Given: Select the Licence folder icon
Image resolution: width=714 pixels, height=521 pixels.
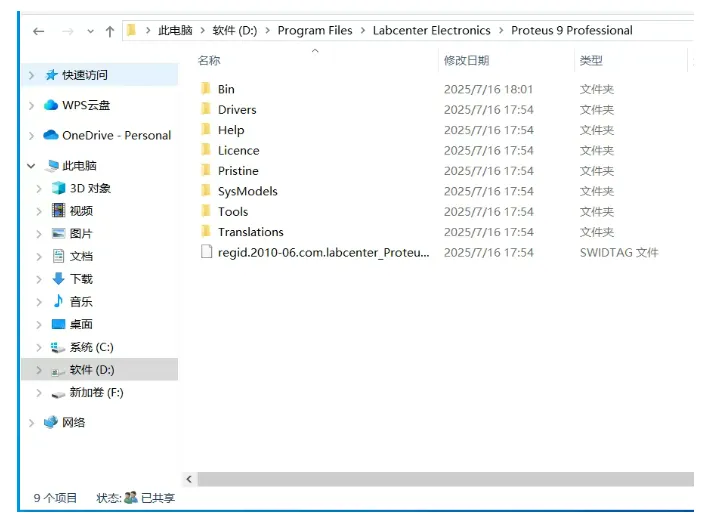Looking at the screenshot, I should [206, 149].
